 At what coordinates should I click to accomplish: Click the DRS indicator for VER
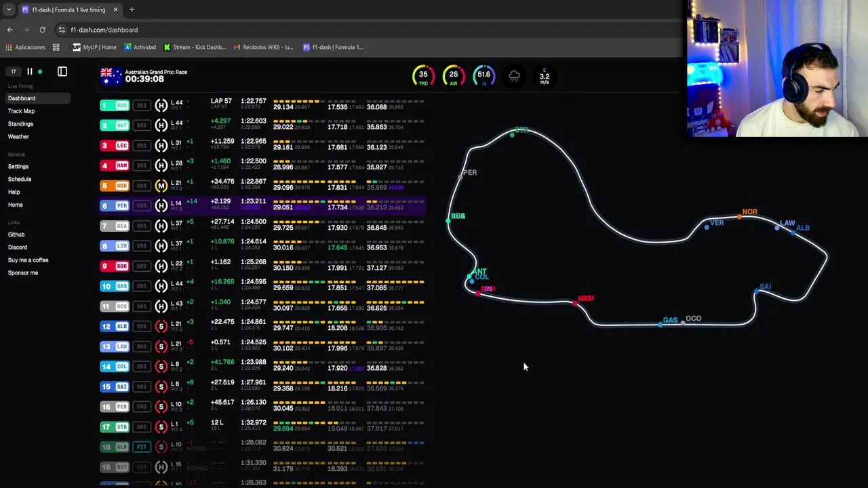pos(142,206)
